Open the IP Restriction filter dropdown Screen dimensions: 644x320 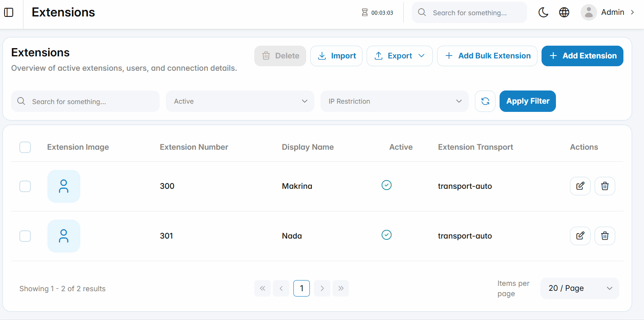395,101
